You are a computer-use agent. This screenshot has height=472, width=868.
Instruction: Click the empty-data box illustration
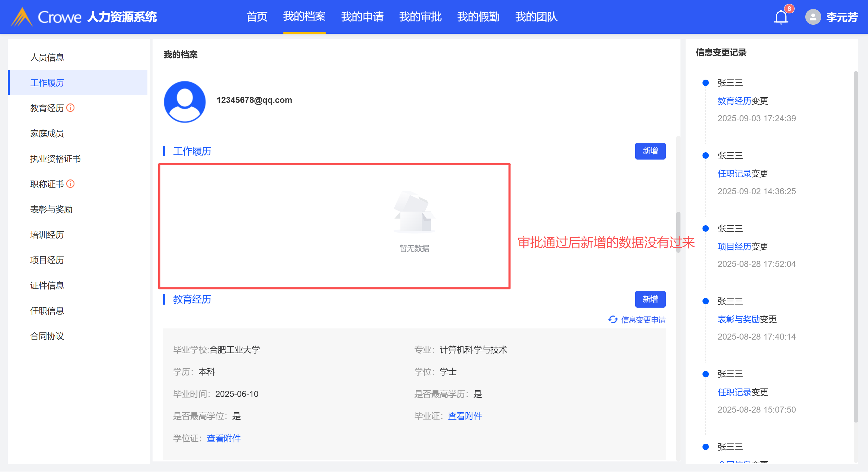click(414, 212)
